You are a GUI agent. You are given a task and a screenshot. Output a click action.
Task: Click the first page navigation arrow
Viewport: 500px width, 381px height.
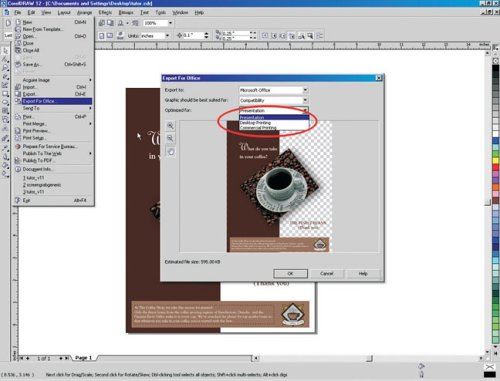click(22, 358)
